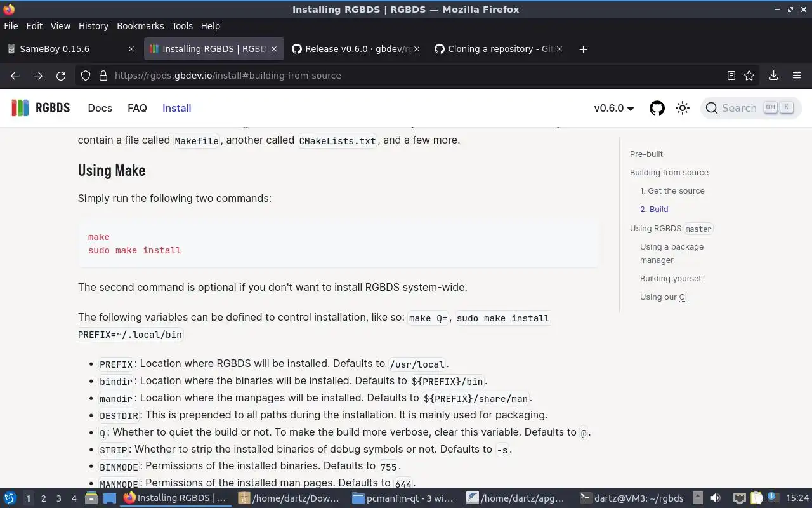Close the SameBoy 0.15.6 tab
Image resolution: width=812 pixels, height=508 pixels.
(131, 49)
